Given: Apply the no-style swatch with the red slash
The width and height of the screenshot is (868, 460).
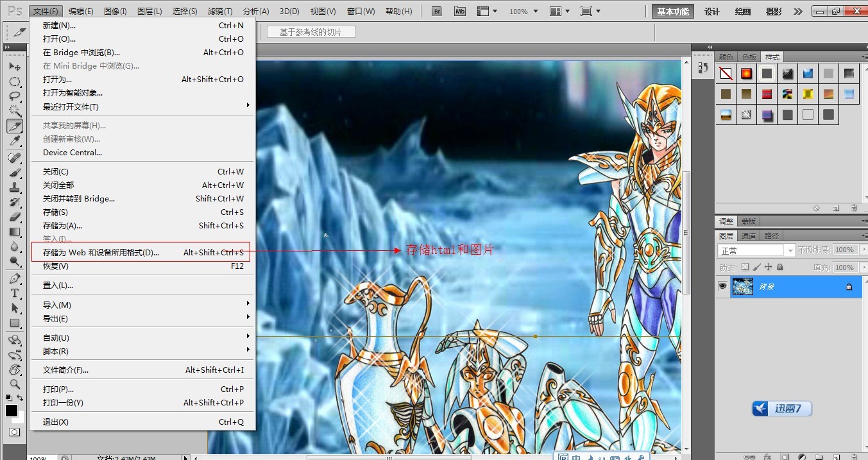Looking at the screenshot, I should [726, 74].
